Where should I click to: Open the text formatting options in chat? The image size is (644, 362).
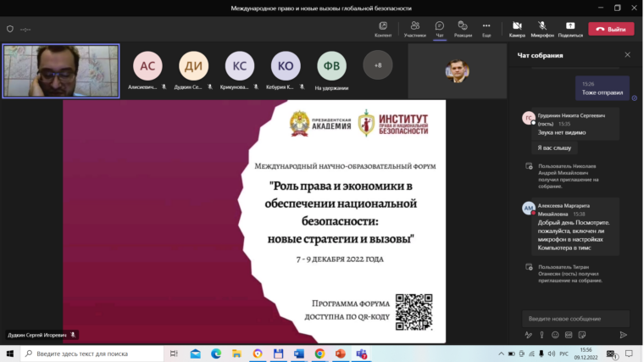point(528,335)
